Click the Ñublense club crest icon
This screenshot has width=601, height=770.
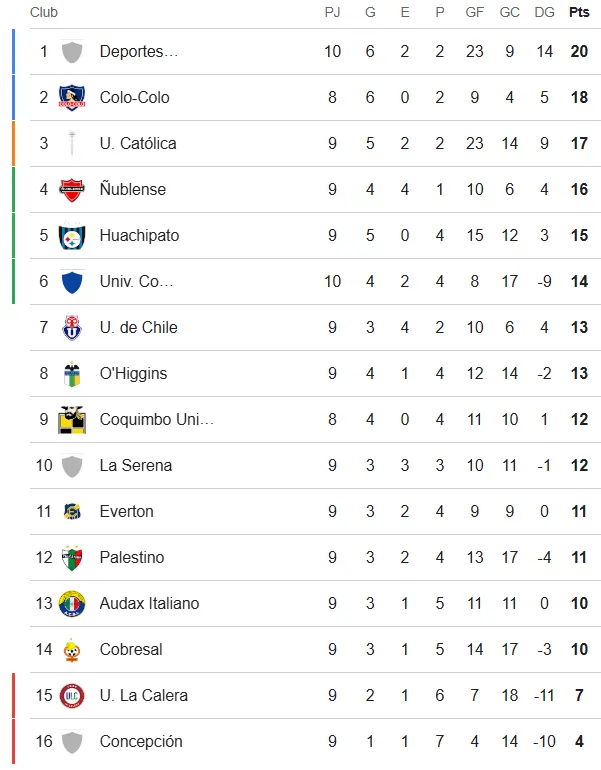71,190
